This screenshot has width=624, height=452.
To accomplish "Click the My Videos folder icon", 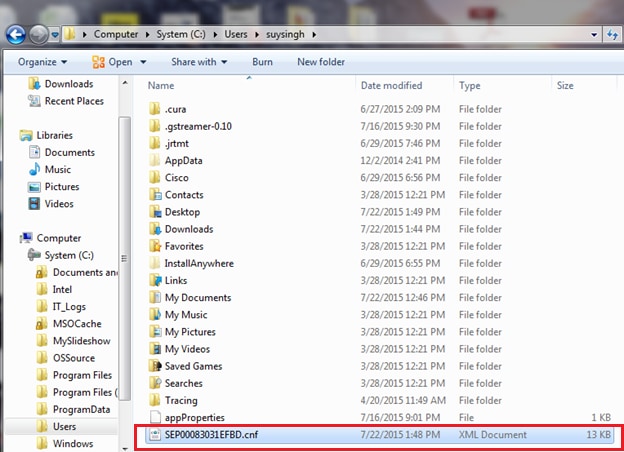I will point(155,349).
